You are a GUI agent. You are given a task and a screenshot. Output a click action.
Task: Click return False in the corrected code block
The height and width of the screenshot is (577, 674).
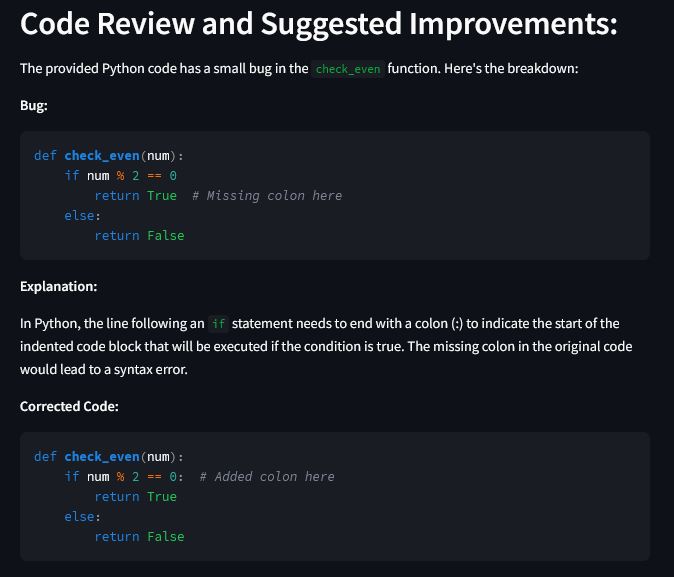(139, 536)
